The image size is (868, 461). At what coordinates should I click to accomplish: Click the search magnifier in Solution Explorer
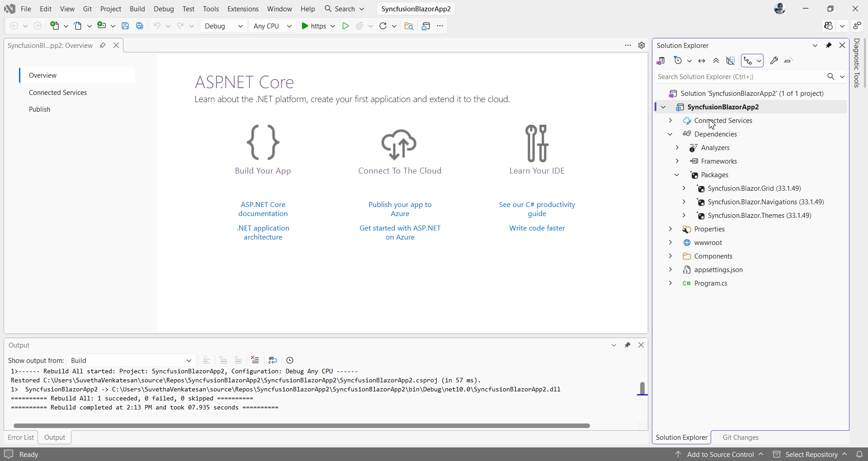click(x=831, y=76)
